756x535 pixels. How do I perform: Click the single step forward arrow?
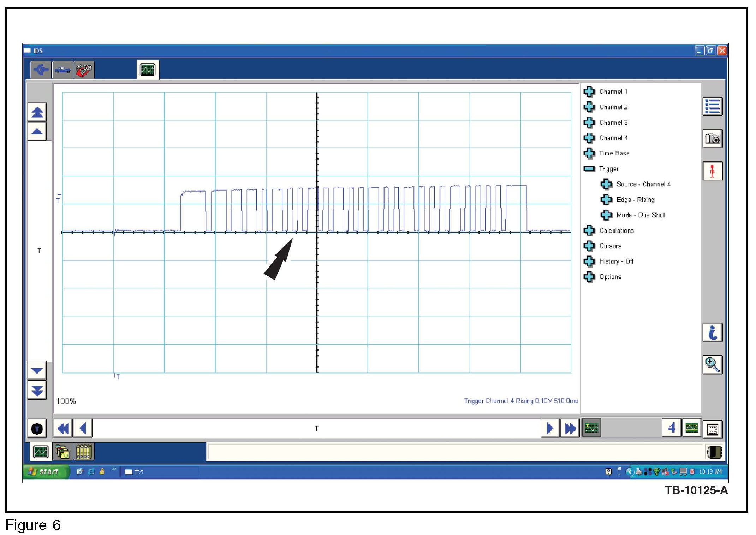point(549,428)
